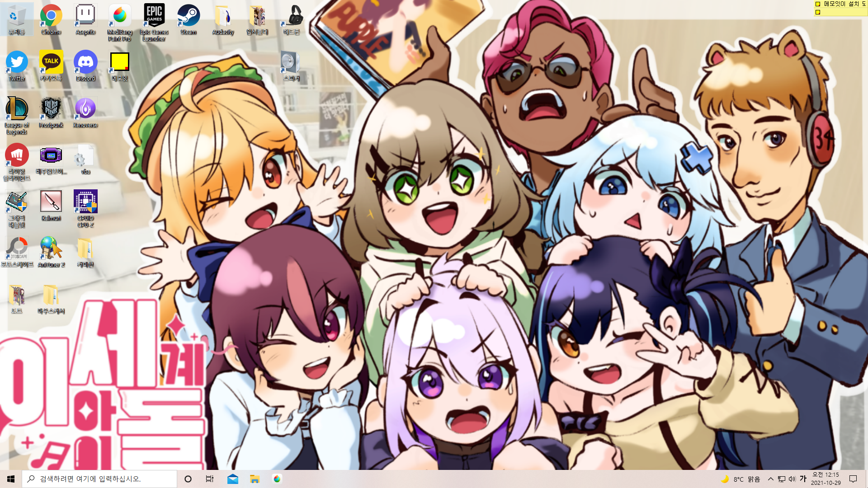
Task: Open the 메모잇이 설치 memo note
Action: [x=840, y=4]
